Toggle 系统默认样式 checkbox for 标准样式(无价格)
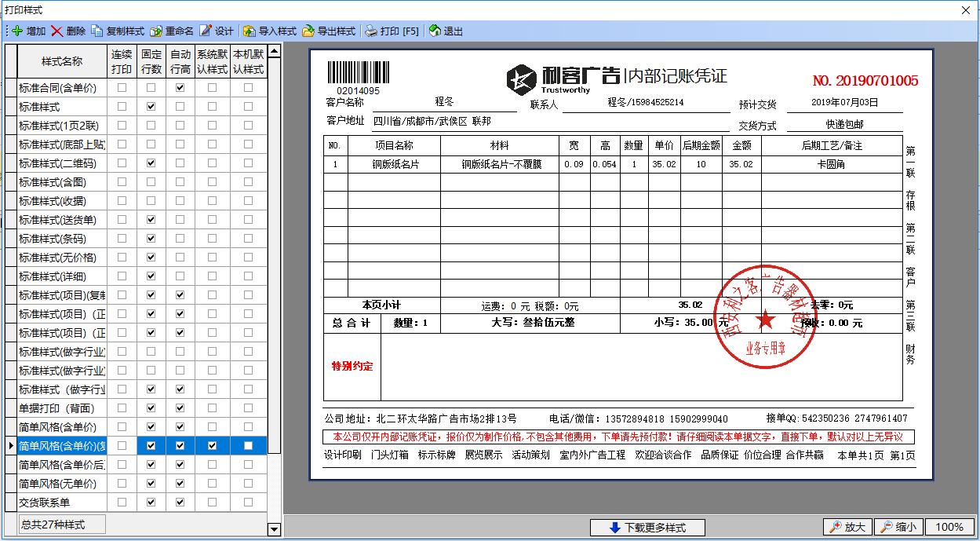This screenshot has width=980, height=541. click(x=212, y=258)
